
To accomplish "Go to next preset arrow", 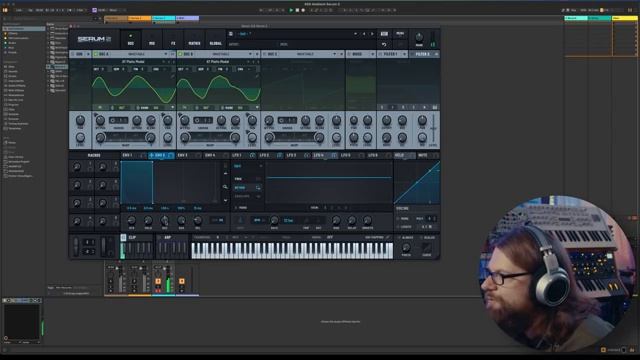I will point(372,34).
